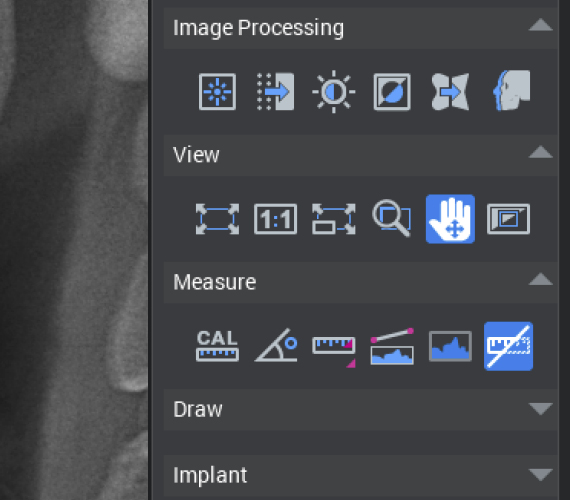The height and width of the screenshot is (500, 570).
Task: Select the angle measurement tool
Action: click(276, 345)
